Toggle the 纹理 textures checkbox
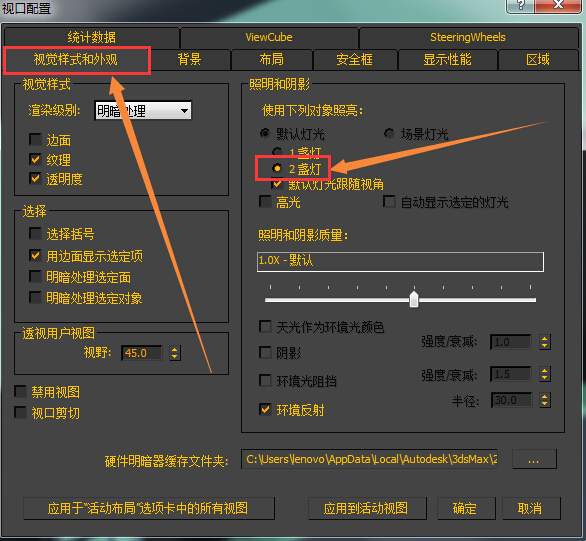Viewport: 586px width, 541px height. pos(35,160)
